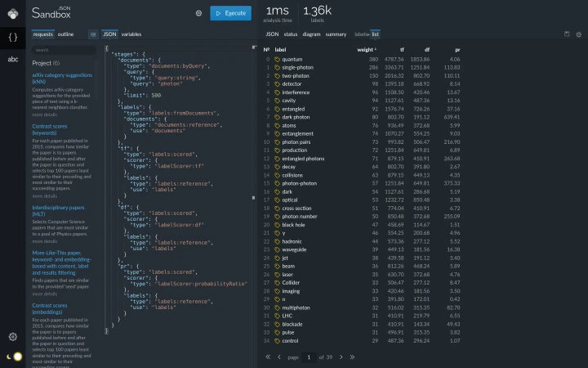Sort the table by weight column
588x368 pixels.
(367, 50)
